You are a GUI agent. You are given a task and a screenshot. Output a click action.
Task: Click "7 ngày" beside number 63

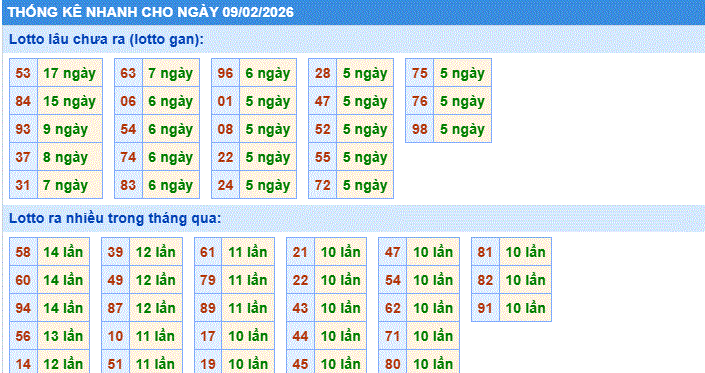click(171, 73)
